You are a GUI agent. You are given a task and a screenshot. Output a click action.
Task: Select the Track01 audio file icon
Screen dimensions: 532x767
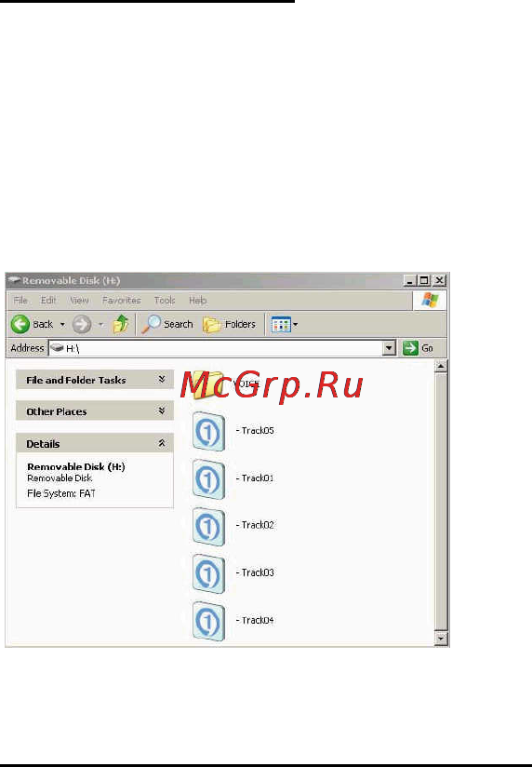click(x=208, y=478)
